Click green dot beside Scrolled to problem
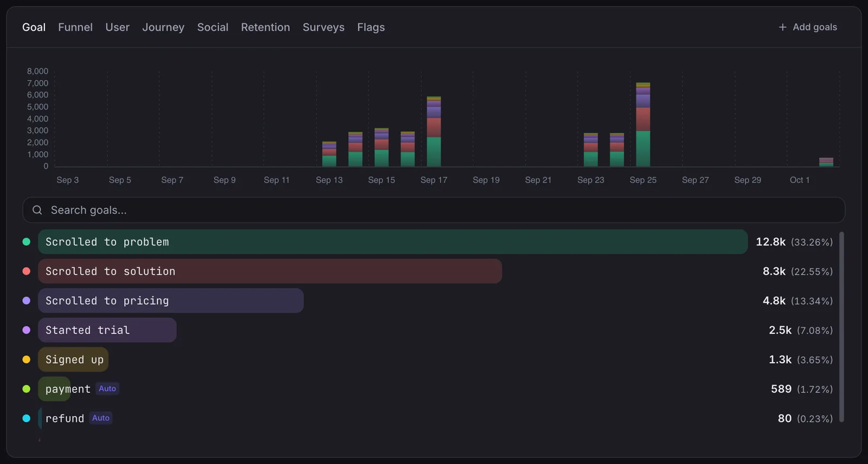Screen dimensions: 868x464 (26, 242)
